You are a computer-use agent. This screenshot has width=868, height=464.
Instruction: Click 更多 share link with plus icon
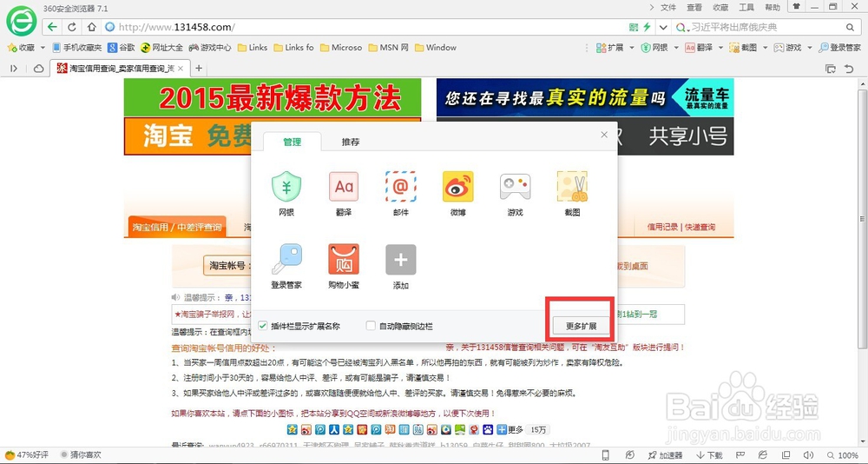pyautogui.click(x=510, y=429)
